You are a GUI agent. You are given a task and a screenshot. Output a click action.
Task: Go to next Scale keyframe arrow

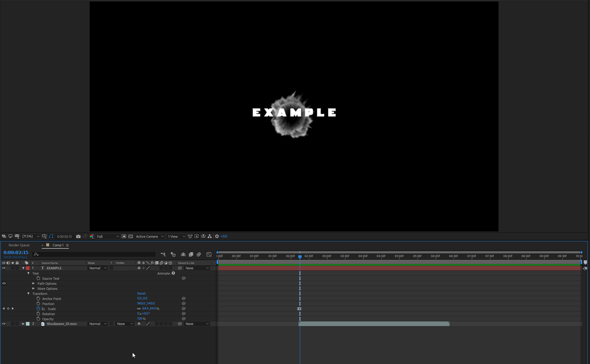coord(13,309)
